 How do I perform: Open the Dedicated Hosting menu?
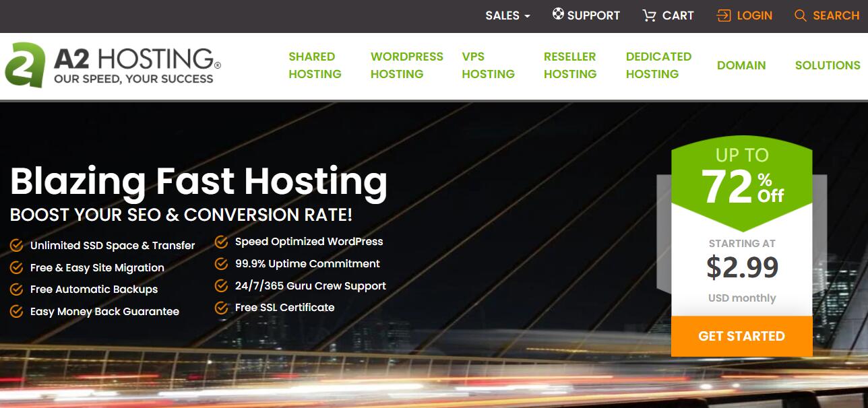point(658,65)
